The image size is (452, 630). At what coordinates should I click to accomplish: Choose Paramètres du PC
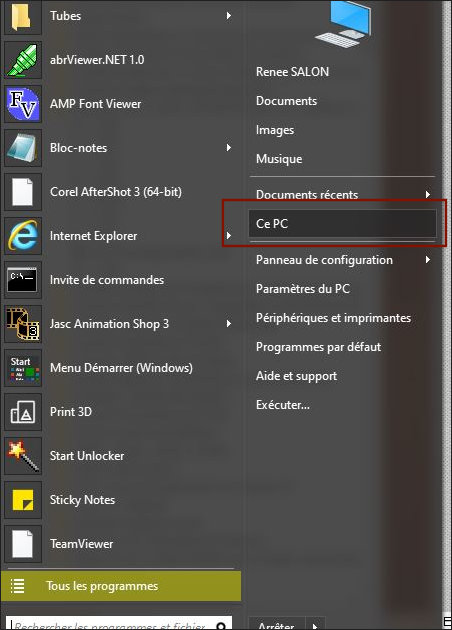(303, 288)
